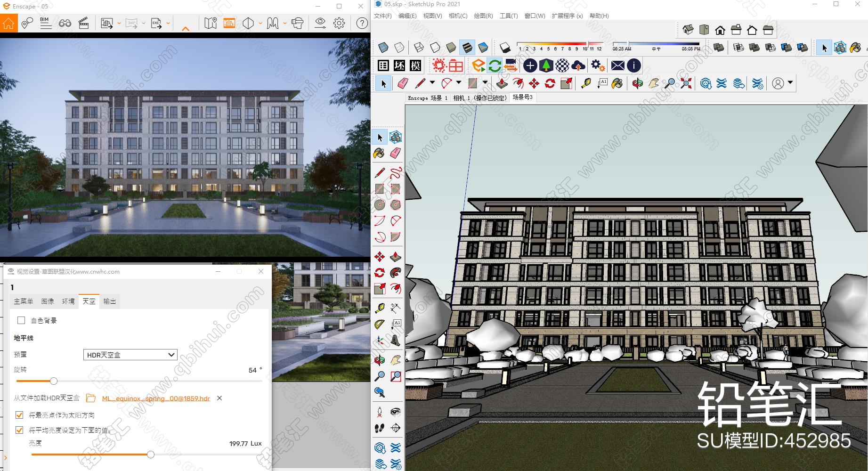Select the Outer Shell solid tool

719,48
